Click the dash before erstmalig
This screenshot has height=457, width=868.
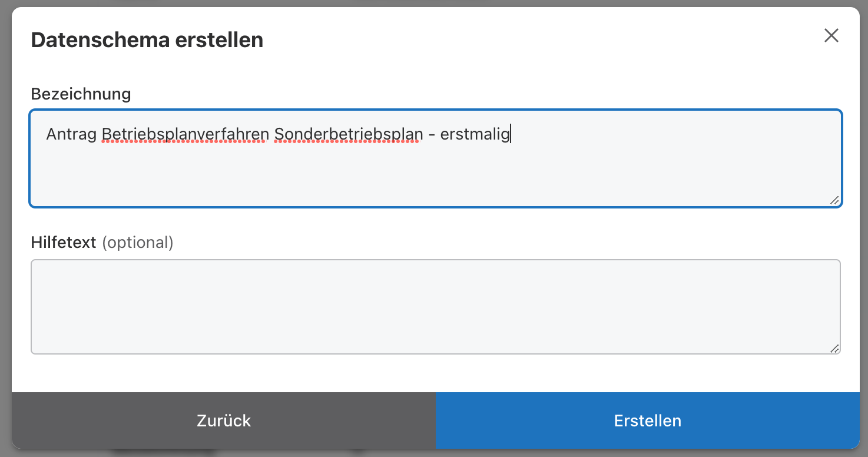click(x=432, y=135)
